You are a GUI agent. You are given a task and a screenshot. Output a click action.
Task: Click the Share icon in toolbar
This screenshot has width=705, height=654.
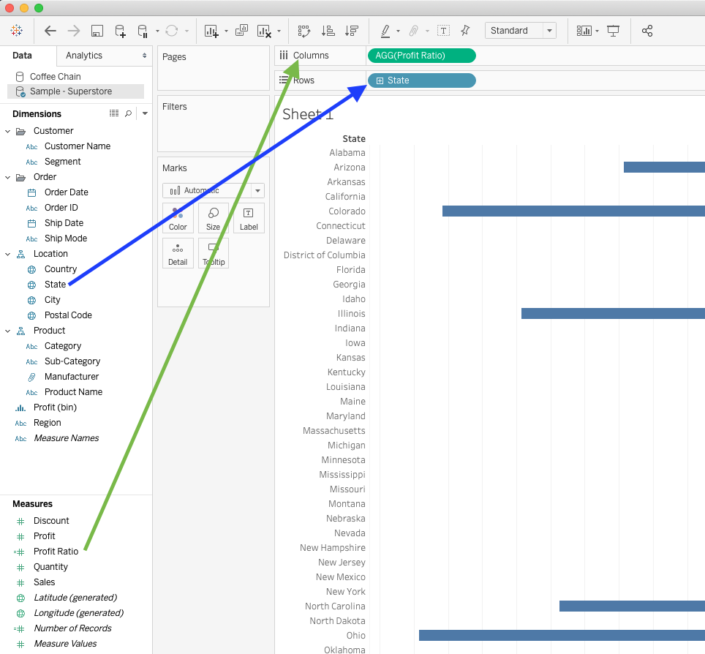pyautogui.click(x=647, y=31)
